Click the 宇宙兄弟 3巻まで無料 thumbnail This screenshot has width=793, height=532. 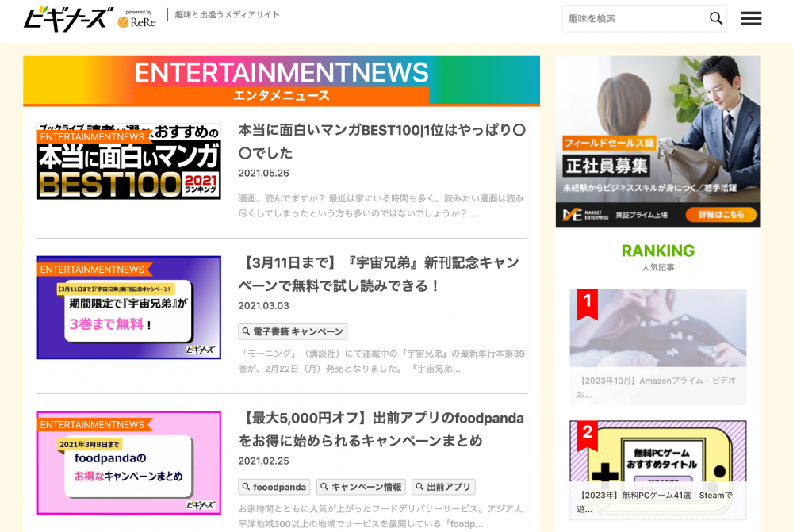128,308
